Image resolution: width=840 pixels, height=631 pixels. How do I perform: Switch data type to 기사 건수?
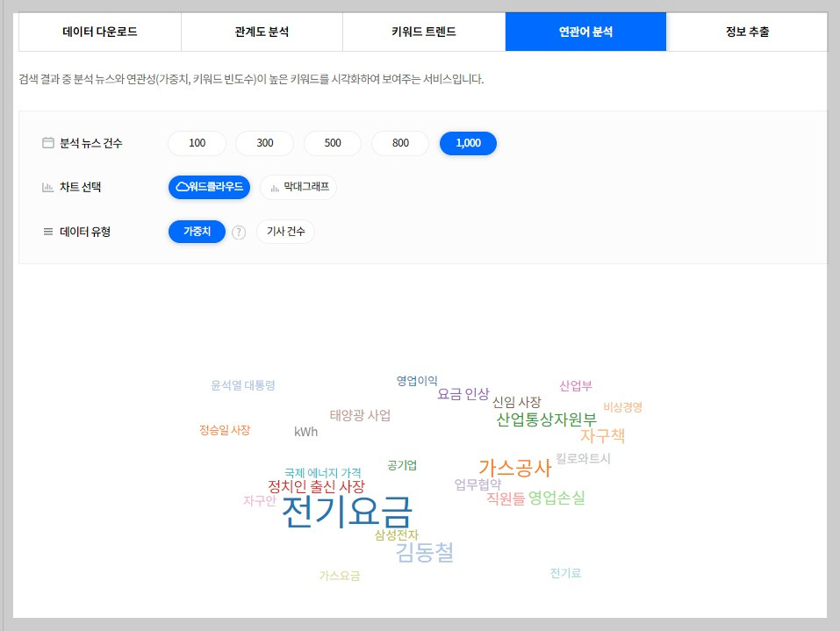[x=284, y=231]
